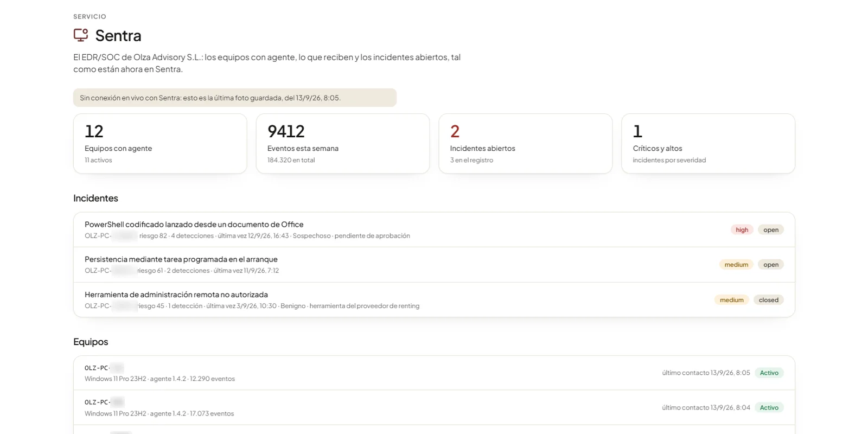Select the Sentra page heading
The height and width of the screenshot is (434, 868).
coord(118,35)
